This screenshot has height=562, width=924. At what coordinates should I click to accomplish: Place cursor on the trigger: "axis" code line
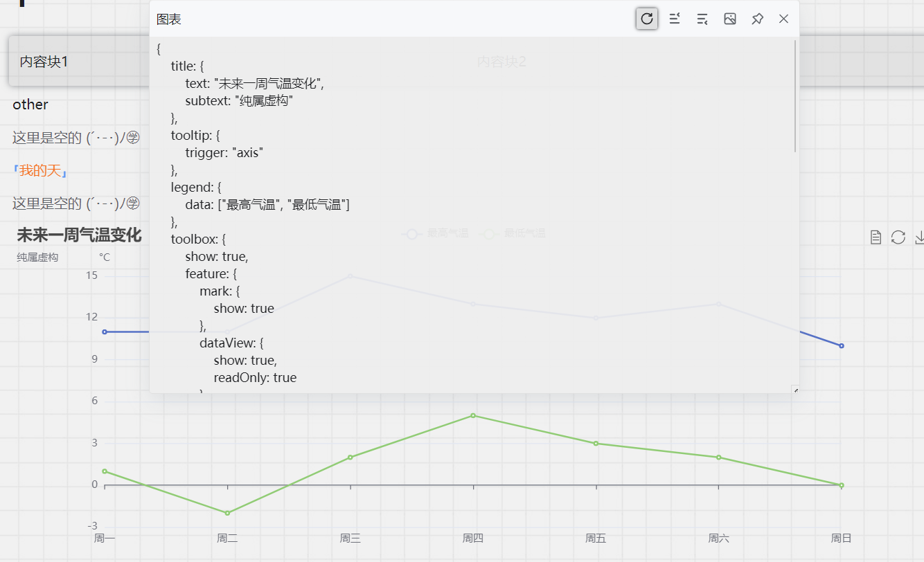(224, 152)
